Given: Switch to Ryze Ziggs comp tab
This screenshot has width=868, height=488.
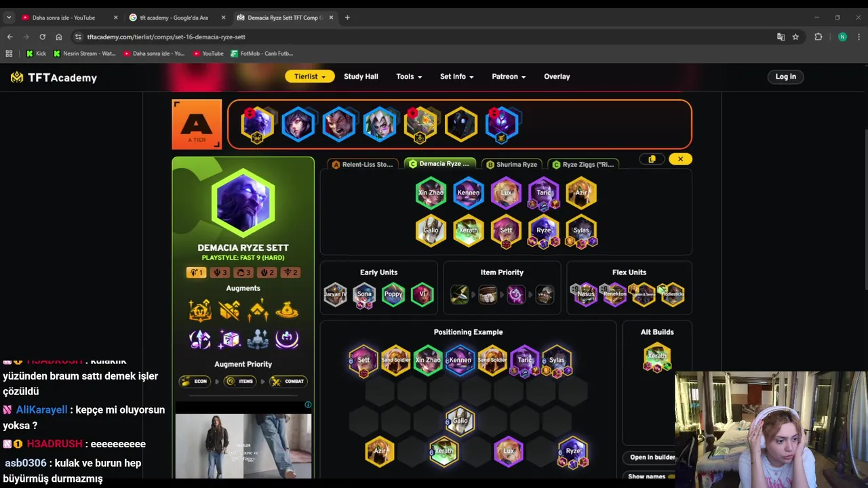Looking at the screenshot, I should (583, 164).
